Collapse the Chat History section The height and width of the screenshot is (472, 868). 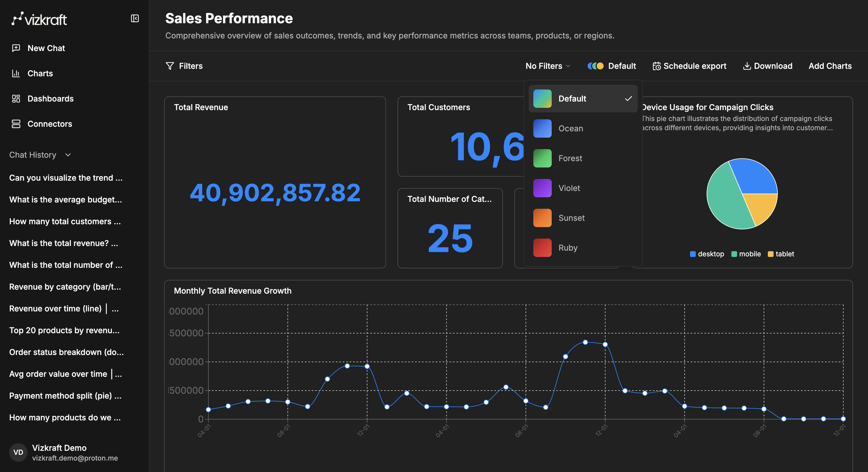[x=68, y=155]
